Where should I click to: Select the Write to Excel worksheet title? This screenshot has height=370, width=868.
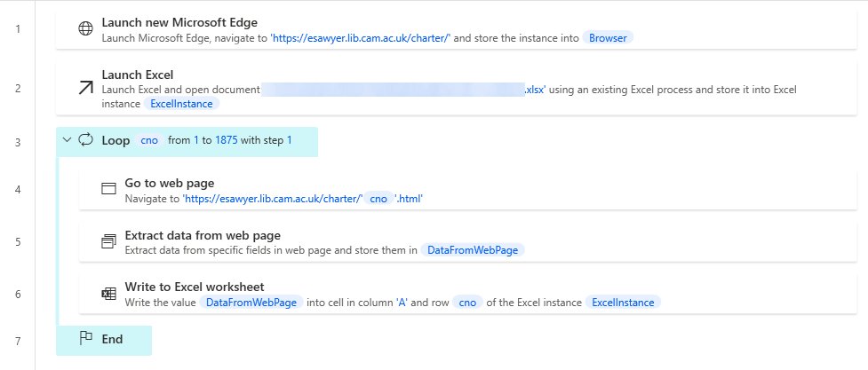coord(195,287)
